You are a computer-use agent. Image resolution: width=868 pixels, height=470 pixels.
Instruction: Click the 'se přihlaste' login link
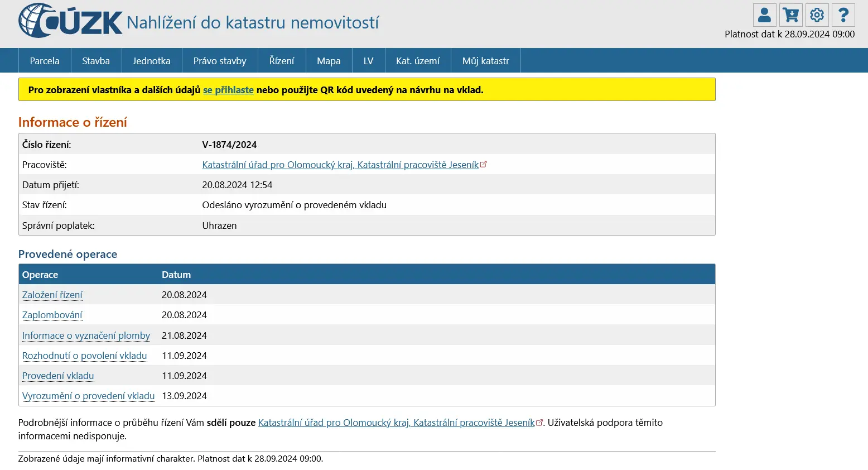tap(228, 90)
